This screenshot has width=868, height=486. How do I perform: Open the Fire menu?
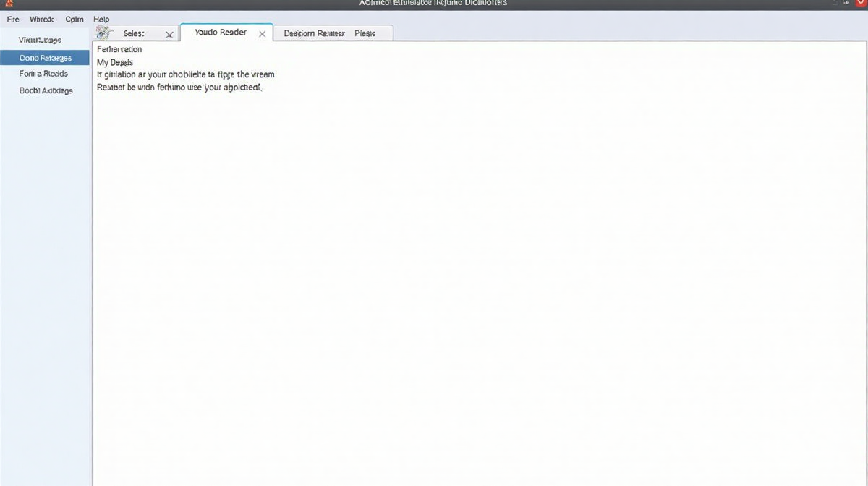coord(13,20)
